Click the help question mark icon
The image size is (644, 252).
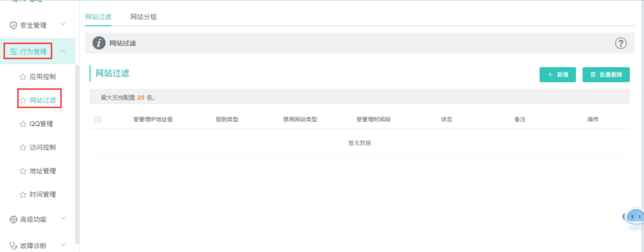620,43
